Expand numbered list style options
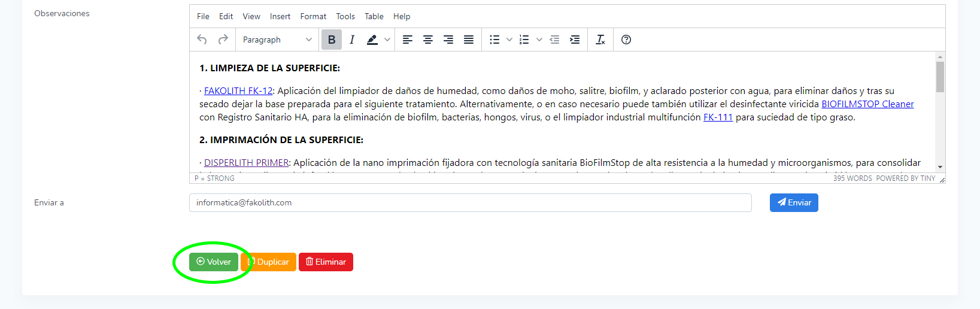Screen dimensions: 980x309 [539, 40]
